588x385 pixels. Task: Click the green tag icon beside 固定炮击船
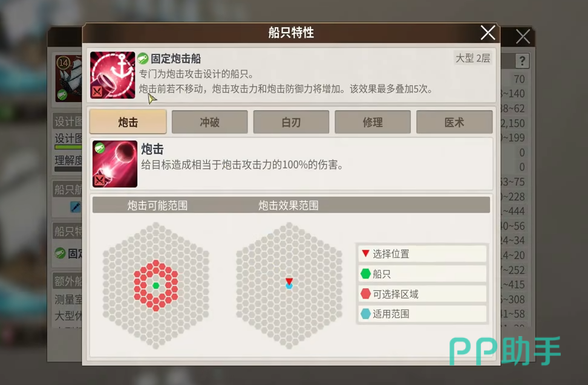143,59
